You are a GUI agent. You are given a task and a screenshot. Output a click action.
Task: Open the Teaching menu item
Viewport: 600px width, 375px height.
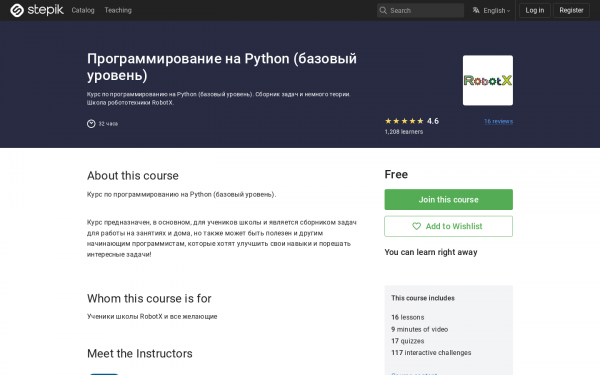pyautogui.click(x=118, y=10)
